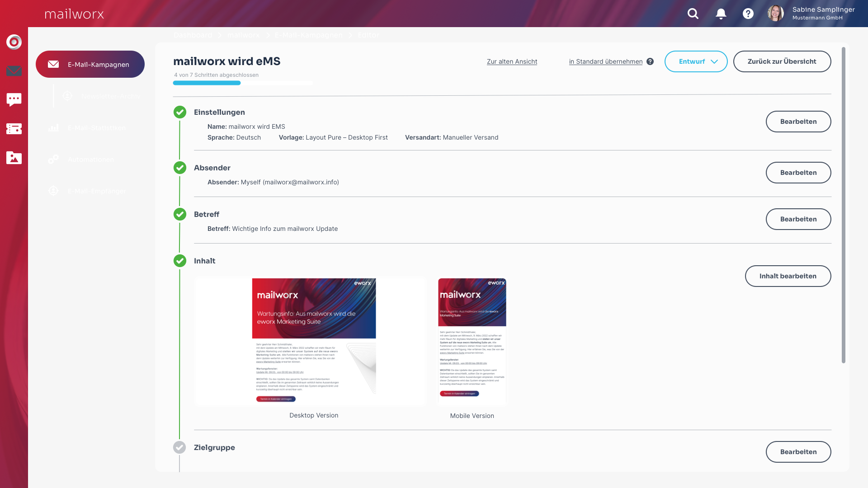
Task: Click the help question mark in header
Action: click(x=748, y=14)
